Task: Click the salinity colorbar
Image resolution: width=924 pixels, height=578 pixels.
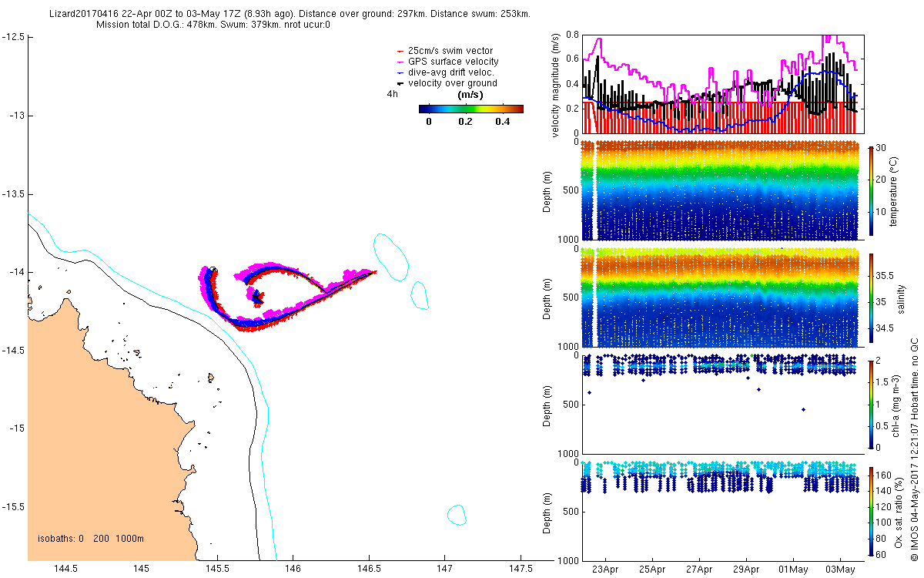Action: point(872,297)
